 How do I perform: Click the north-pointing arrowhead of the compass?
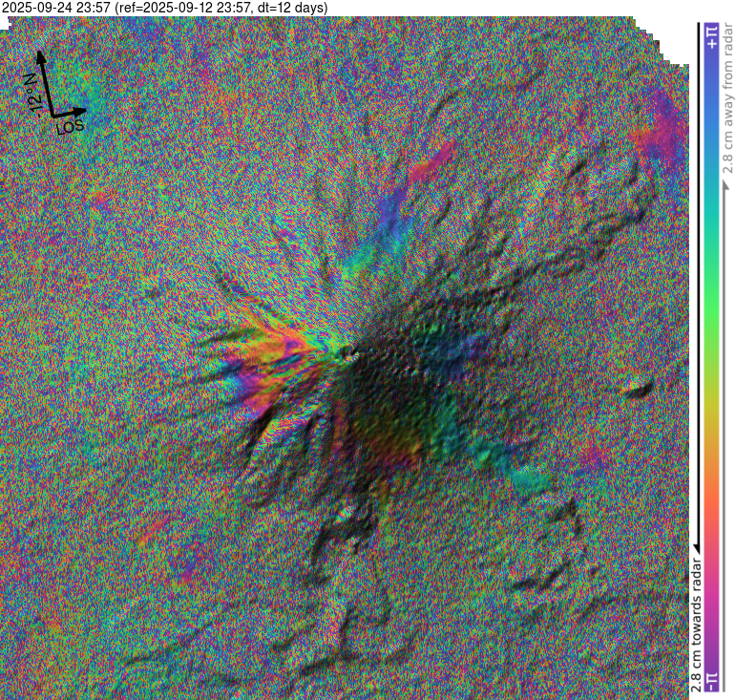40,55
